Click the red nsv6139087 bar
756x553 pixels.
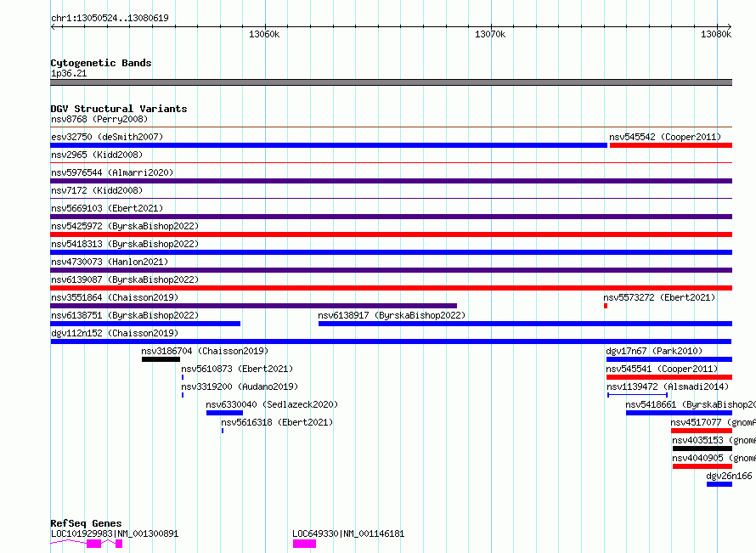tap(392, 288)
